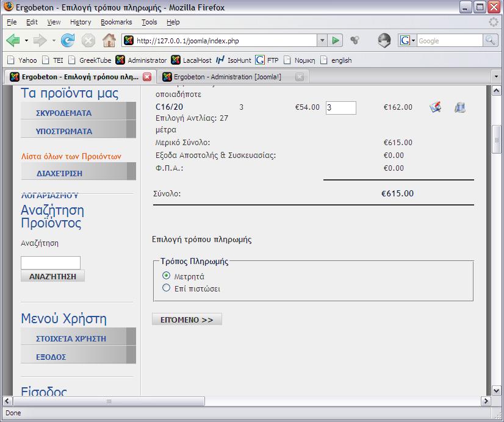The image size is (504, 422).
Task: Open the ΔΙΑΧΕΊΡΙΣΗ account link
Action: pos(78,171)
